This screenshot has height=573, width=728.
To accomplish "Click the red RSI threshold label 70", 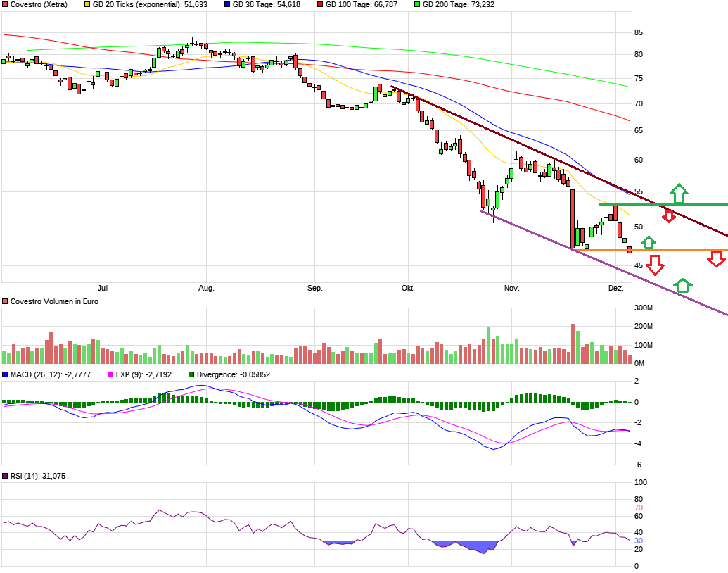I will [639, 508].
